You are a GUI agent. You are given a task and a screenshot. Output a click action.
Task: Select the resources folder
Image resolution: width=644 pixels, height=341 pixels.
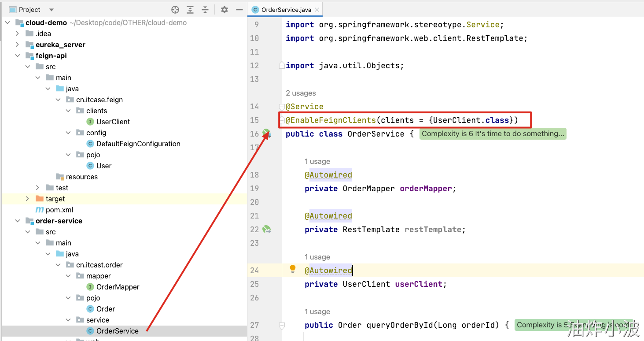point(82,177)
